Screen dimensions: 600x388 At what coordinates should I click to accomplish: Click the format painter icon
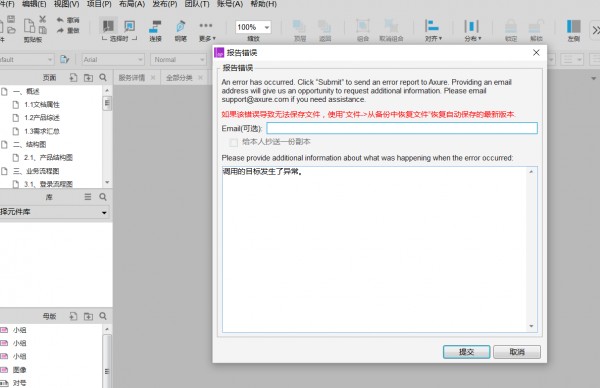pyautogui.click(x=65, y=59)
